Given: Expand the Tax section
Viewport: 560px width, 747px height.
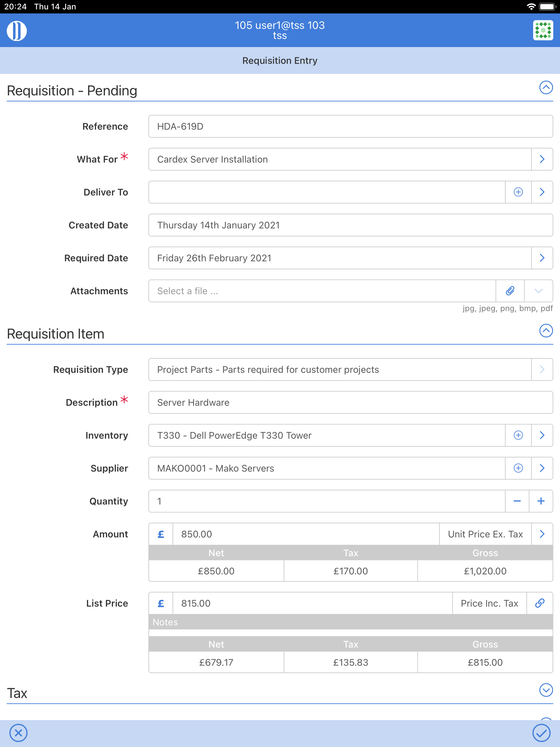Looking at the screenshot, I should click(x=546, y=690).
